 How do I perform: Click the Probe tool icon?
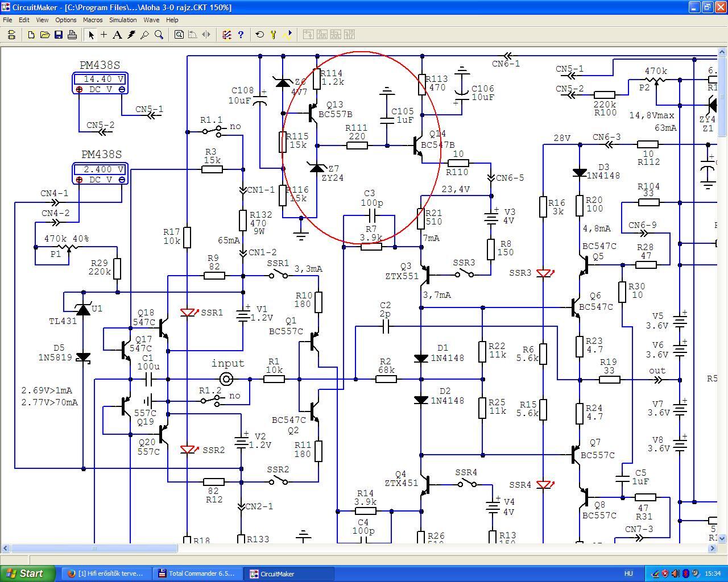pyautogui.click(x=145, y=35)
